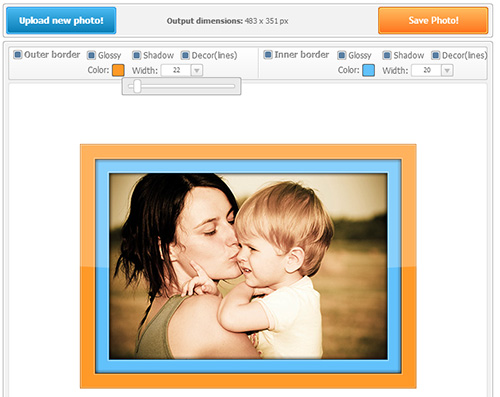This screenshot has height=397, width=500.
Task: Toggle the Outer border checkbox
Action: 18,54
